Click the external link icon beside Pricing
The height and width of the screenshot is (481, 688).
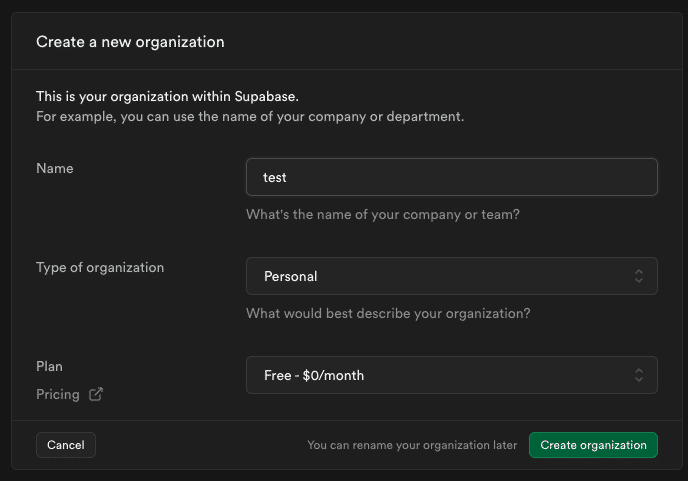96,394
